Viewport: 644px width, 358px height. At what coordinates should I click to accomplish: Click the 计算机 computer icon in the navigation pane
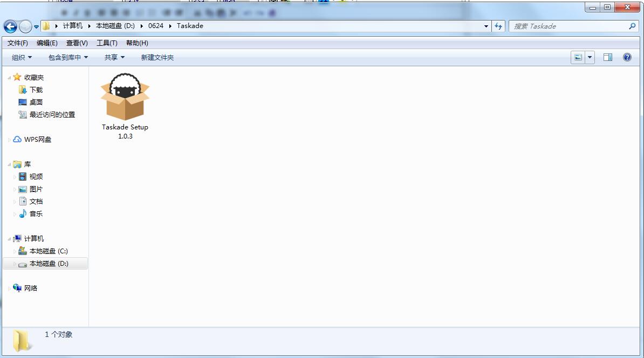(x=17, y=238)
